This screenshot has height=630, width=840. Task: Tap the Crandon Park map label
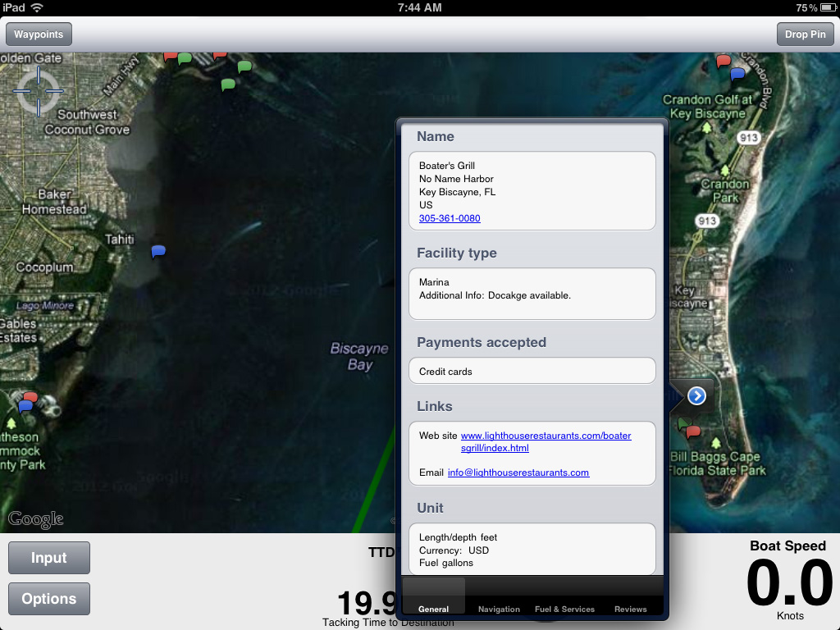[725, 191]
